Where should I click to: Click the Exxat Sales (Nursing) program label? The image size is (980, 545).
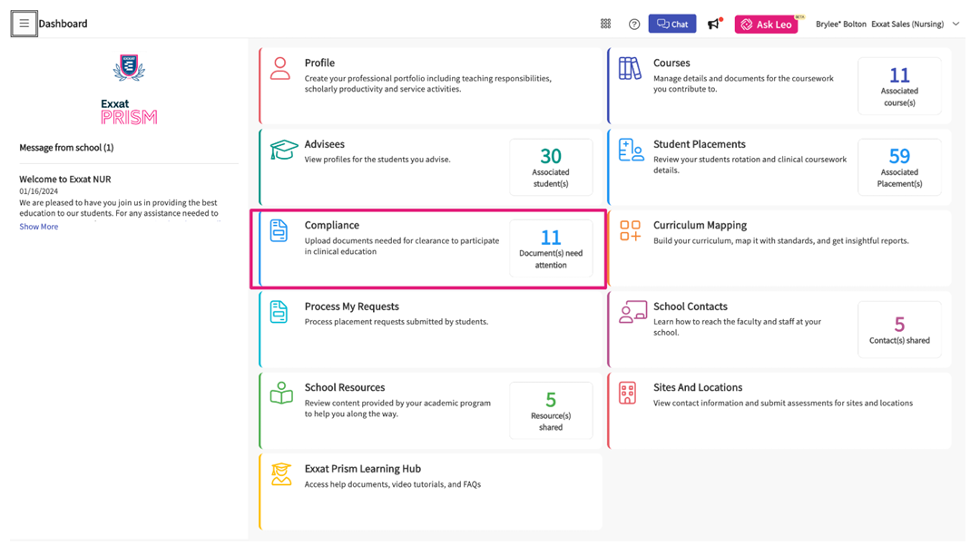click(x=907, y=24)
